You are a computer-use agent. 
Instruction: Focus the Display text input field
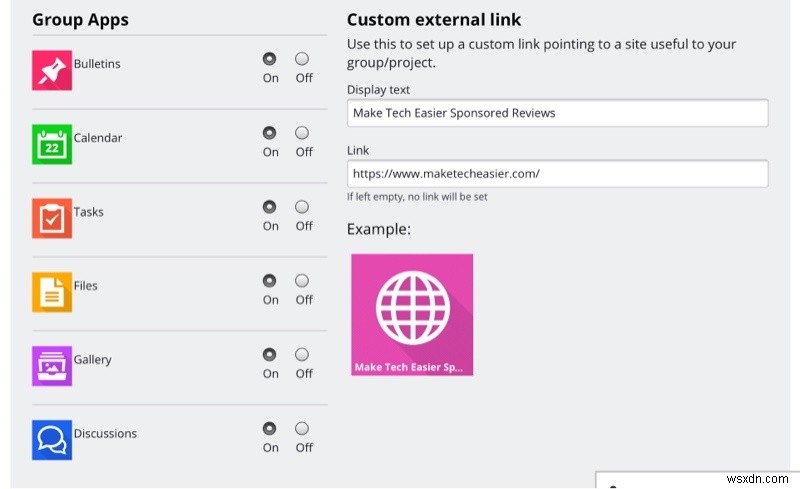558,113
